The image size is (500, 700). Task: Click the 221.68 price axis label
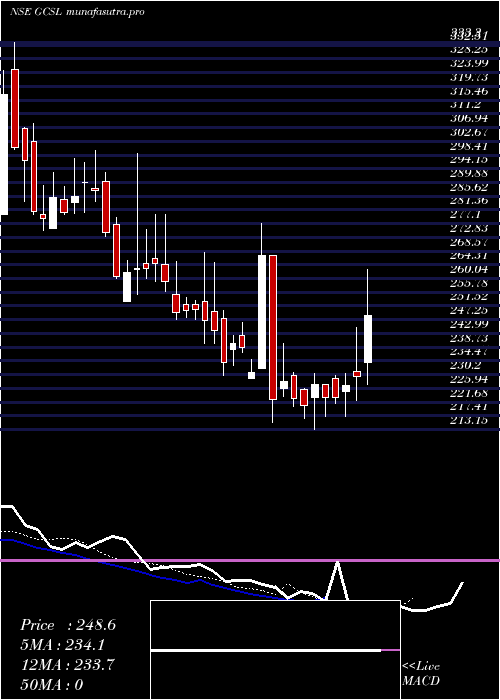click(x=469, y=393)
